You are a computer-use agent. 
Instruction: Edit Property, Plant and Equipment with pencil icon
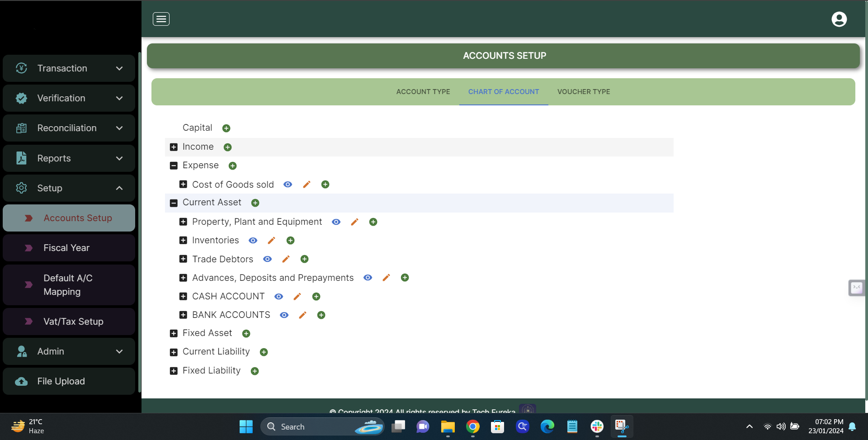[x=354, y=222]
